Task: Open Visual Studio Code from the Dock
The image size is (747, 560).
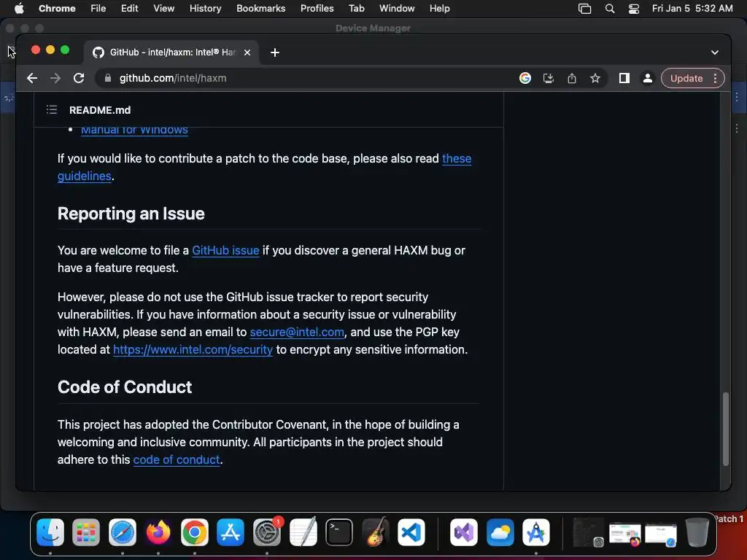Action: coord(411,532)
